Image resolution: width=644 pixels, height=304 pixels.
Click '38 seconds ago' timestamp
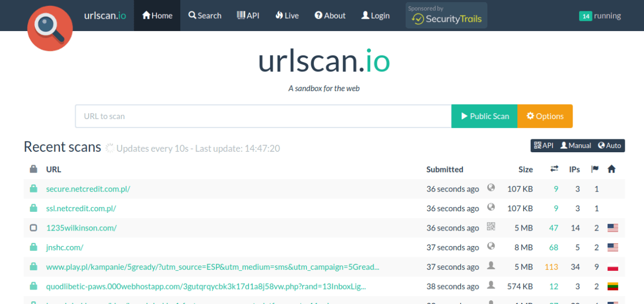(453, 286)
